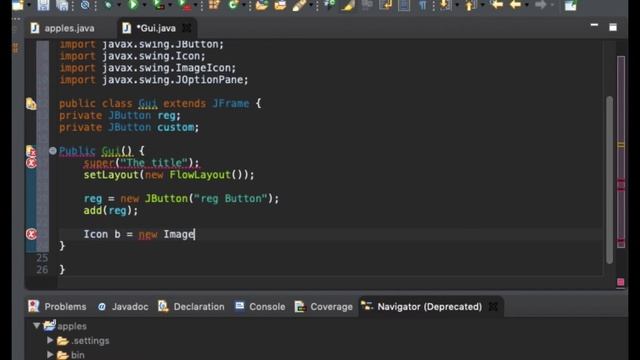Toggle Show Whitespace Characters pilcrow icon

[x=422, y=5]
